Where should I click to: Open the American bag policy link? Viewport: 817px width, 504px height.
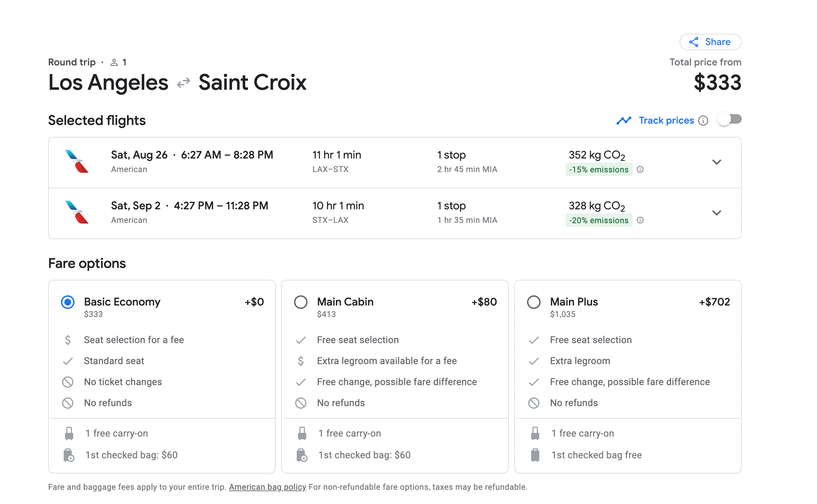pyautogui.click(x=267, y=487)
